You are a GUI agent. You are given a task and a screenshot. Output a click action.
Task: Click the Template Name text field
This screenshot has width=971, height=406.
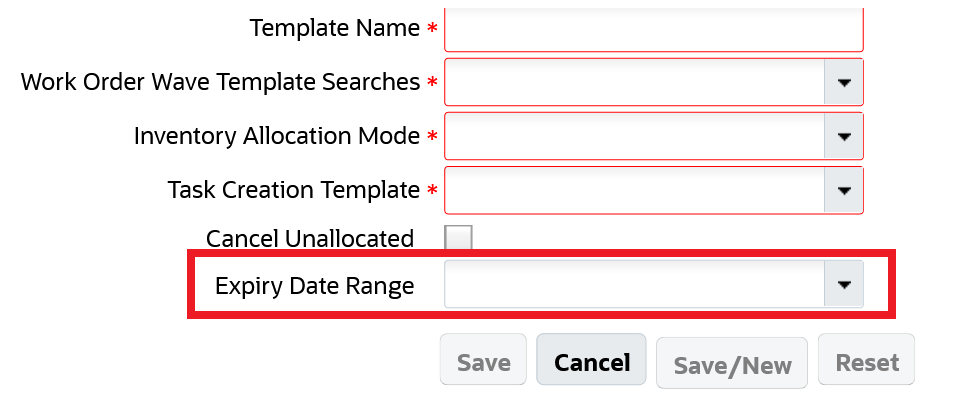click(x=653, y=29)
